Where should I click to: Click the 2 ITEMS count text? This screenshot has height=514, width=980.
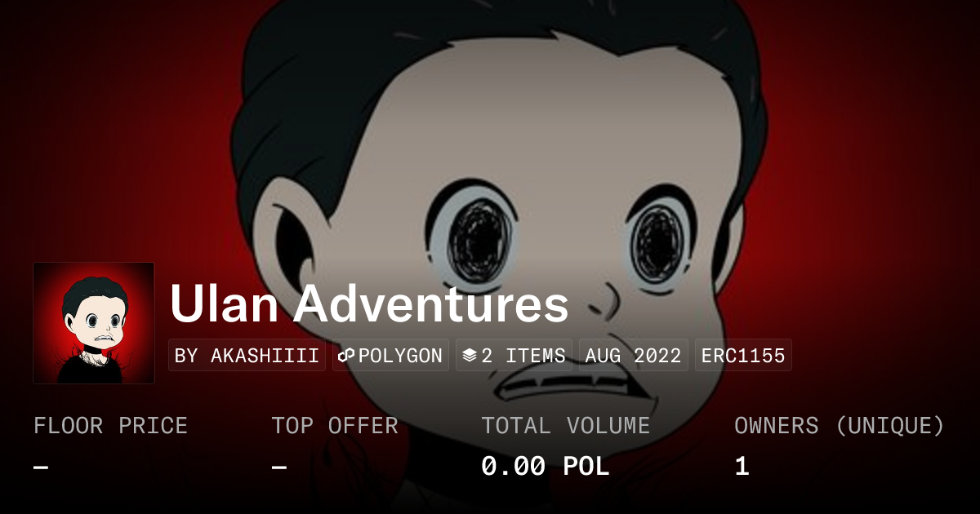click(523, 356)
